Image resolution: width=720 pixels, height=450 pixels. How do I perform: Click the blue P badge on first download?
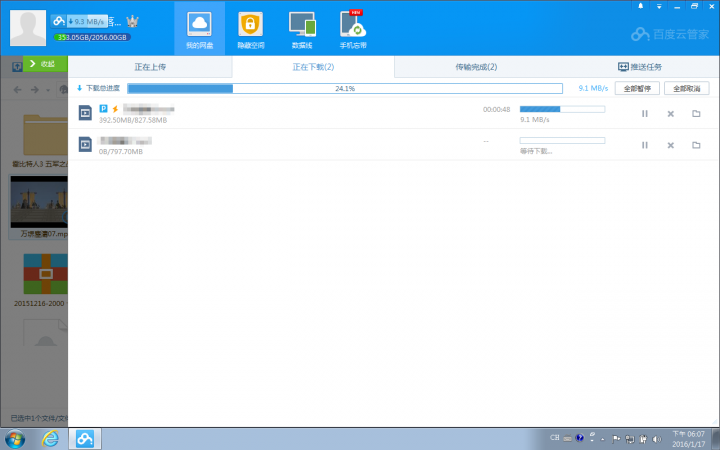click(103, 109)
